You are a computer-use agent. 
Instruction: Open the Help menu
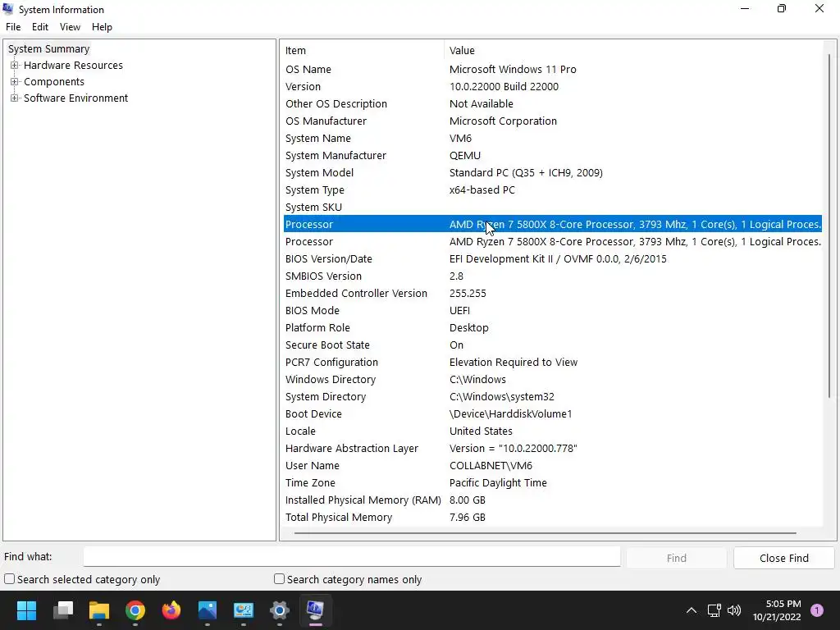click(102, 27)
